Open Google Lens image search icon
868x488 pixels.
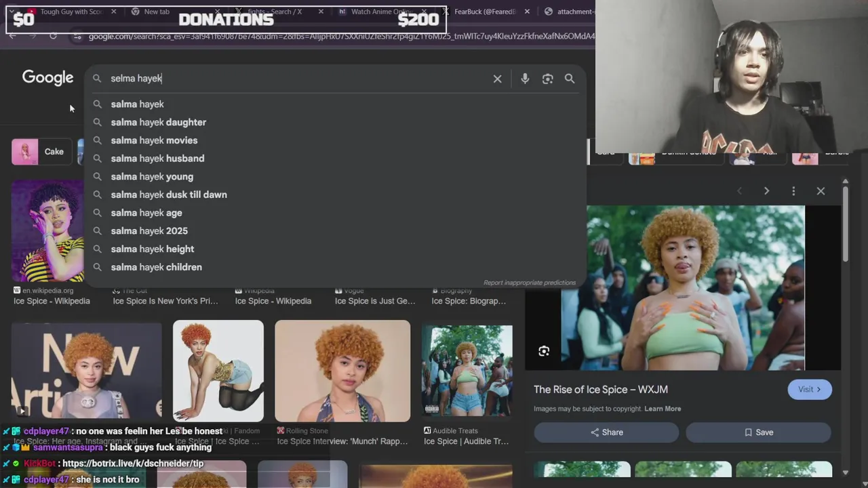pos(547,79)
